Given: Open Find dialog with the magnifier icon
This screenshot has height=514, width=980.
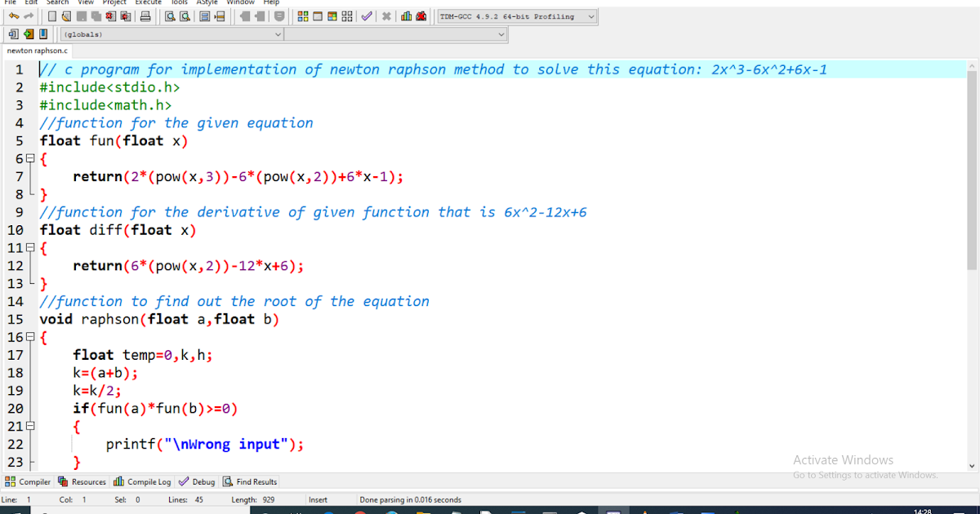Looking at the screenshot, I should (x=169, y=16).
